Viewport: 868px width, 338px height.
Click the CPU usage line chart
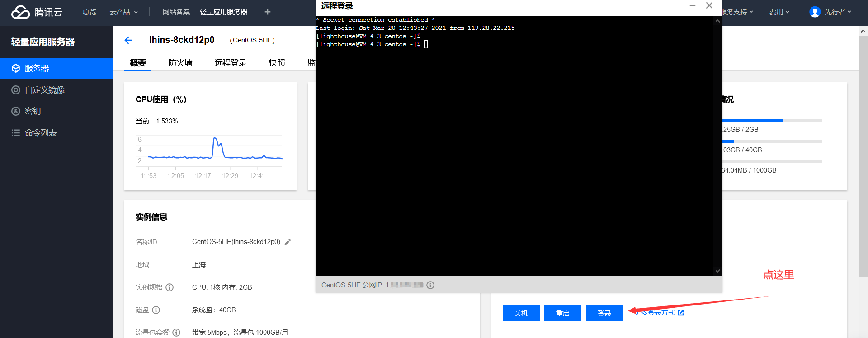[209, 156]
